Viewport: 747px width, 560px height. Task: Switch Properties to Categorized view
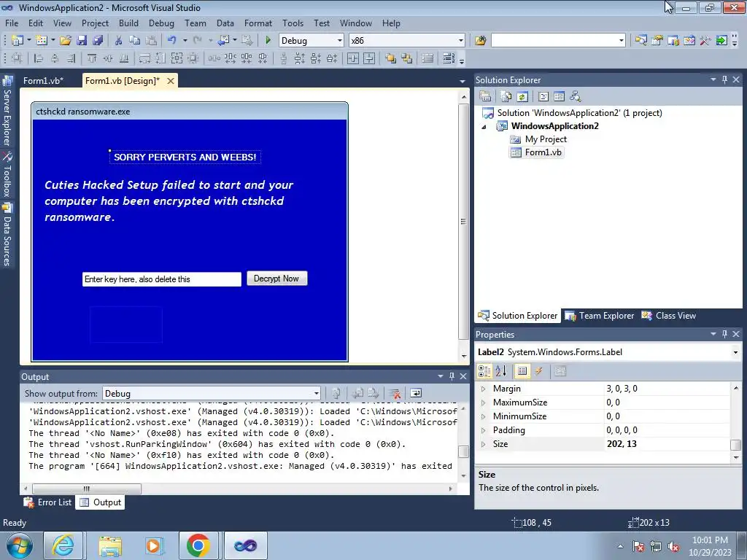click(x=484, y=371)
